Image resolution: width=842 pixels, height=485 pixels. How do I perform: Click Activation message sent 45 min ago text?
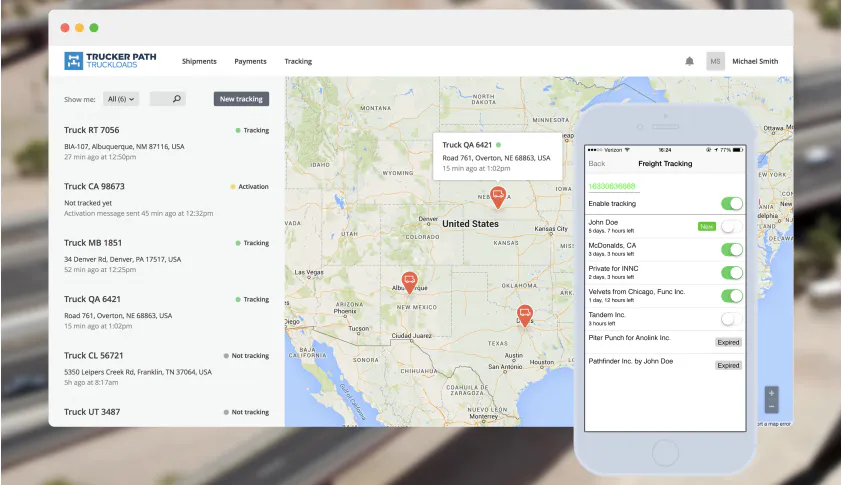(139, 214)
